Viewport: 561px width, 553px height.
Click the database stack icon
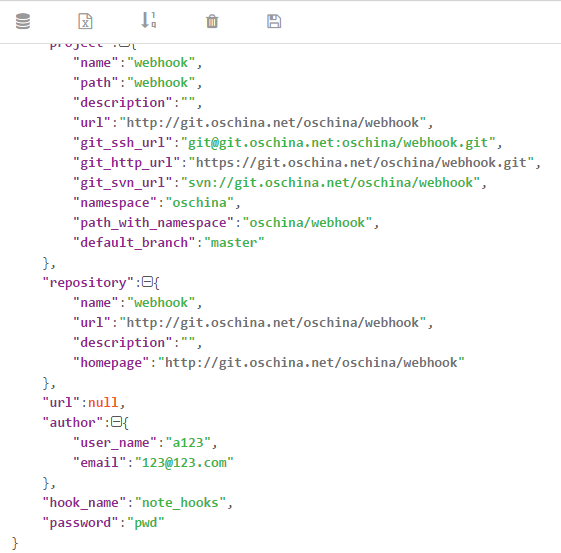point(23,21)
